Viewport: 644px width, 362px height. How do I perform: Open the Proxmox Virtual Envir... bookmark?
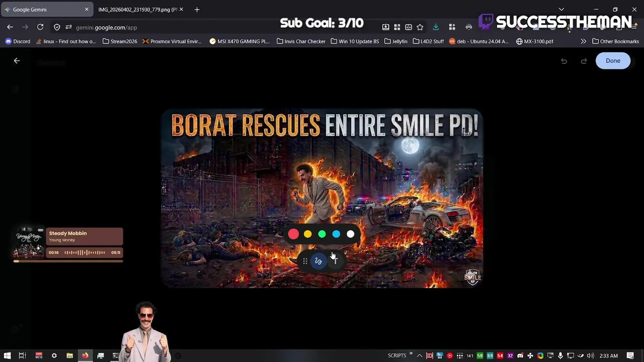coord(172,41)
